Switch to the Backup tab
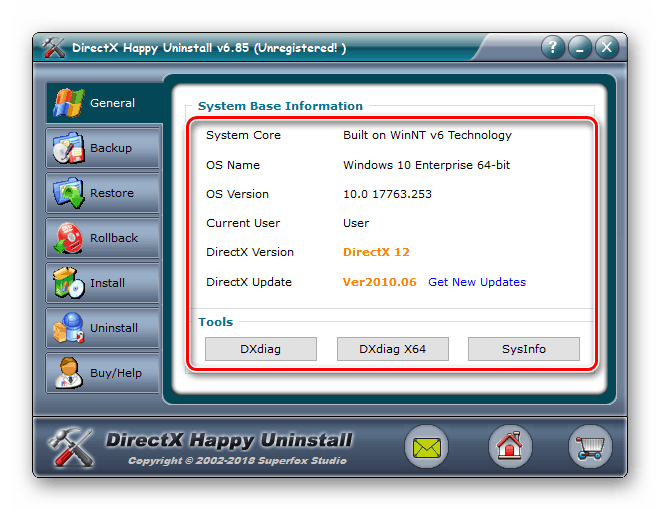 [x=102, y=148]
